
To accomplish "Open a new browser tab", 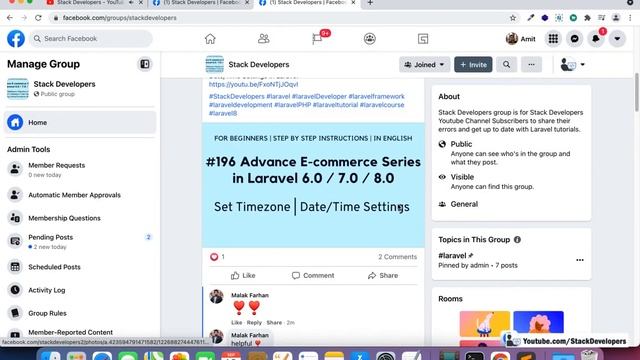I will [370, 3].
